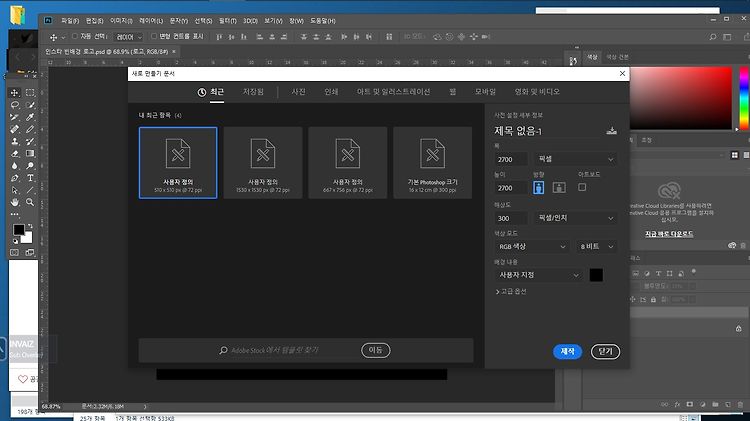
Task: Open the background contents dropdown
Action: pyautogui.click(x=538, y=275)
